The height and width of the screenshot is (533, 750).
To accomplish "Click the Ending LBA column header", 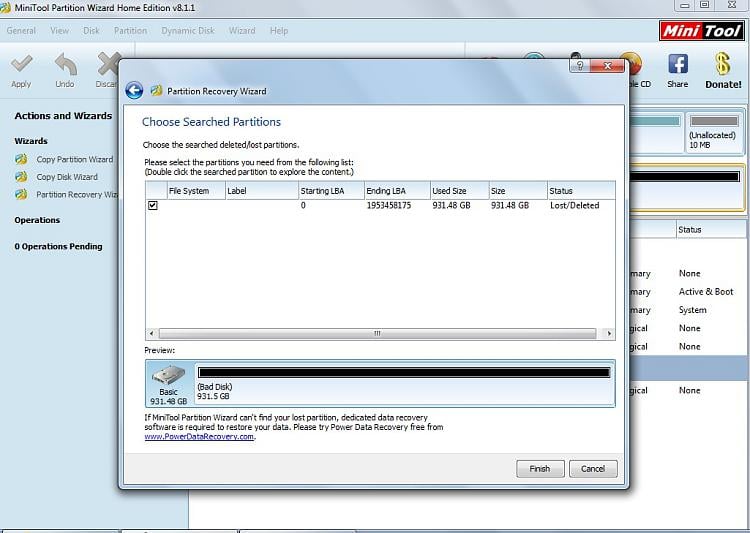I will coord(397,191).
